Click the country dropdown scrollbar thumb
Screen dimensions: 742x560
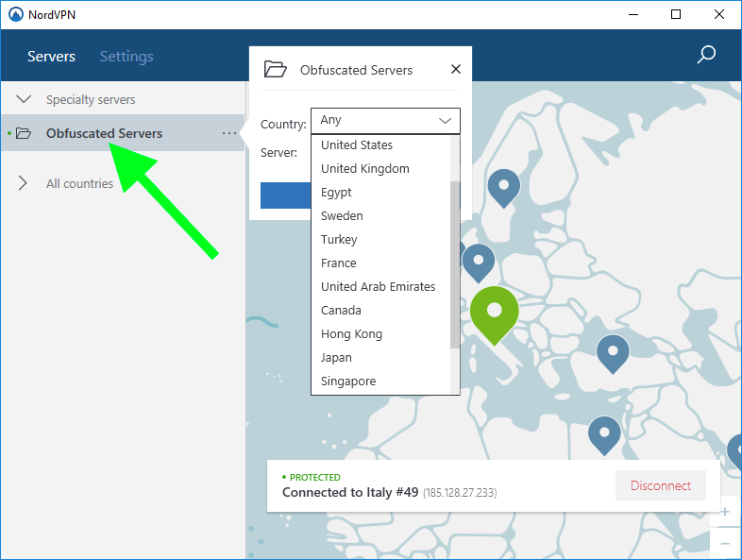[455, 265]
